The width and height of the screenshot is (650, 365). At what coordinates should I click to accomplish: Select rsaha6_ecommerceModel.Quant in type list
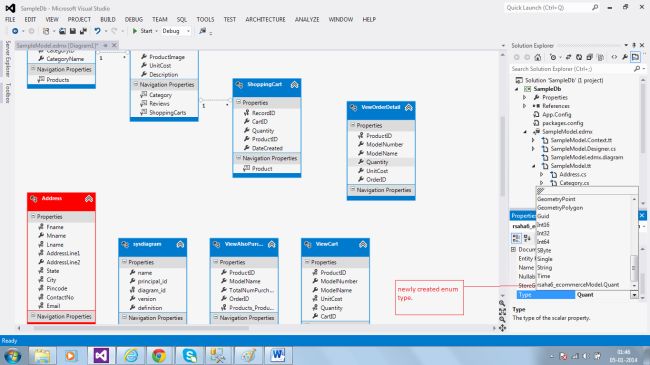(x=578, y=285)
